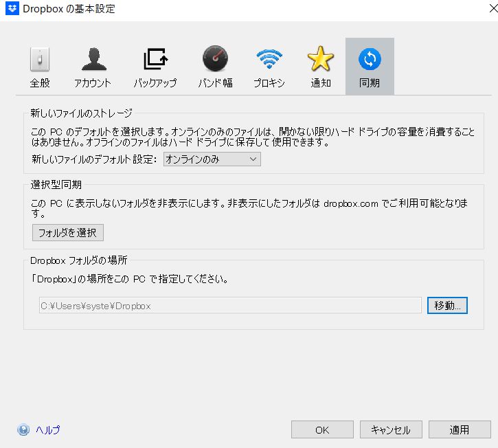Image resolution: width=498 pixels, height=448 pixels.
Task: Click the help globe icon
Action: coord(23,430)
